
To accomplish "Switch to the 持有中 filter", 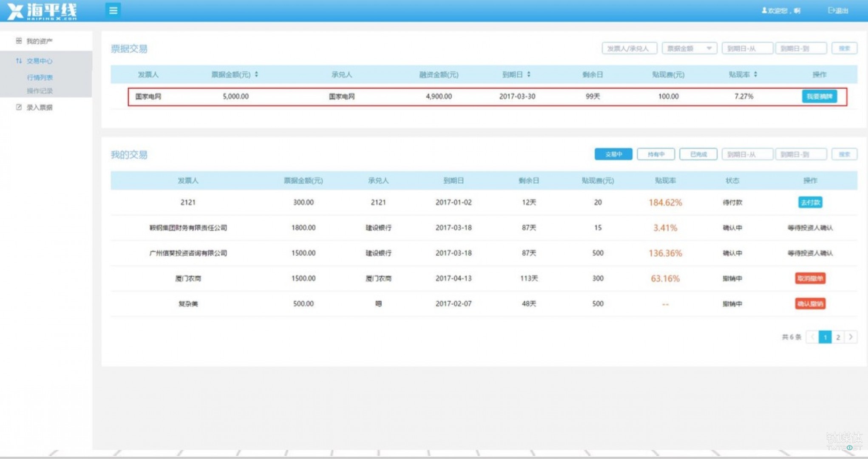I will pyautogui.click(x=655, y=154).
